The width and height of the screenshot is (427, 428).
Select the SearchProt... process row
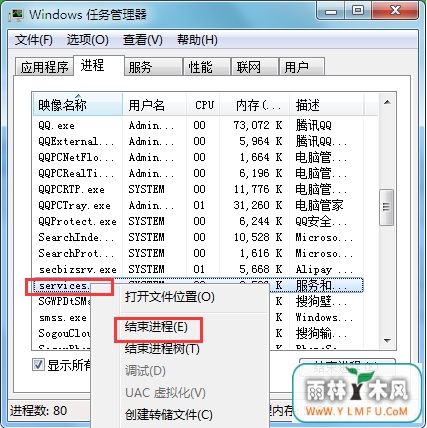198,253
